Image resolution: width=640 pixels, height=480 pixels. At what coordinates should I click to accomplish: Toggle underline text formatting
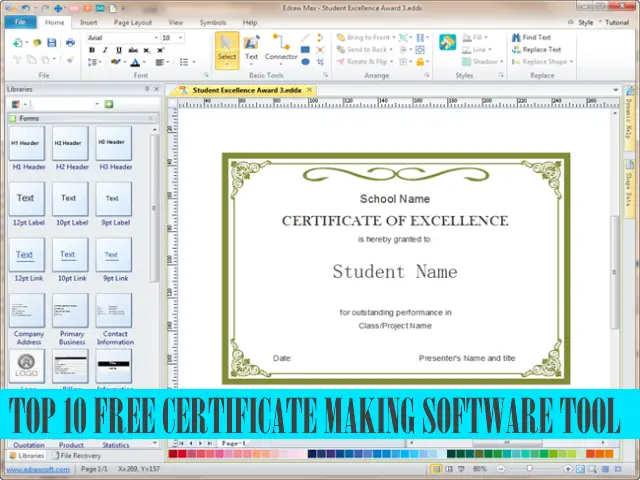click(x=118, y=49)
